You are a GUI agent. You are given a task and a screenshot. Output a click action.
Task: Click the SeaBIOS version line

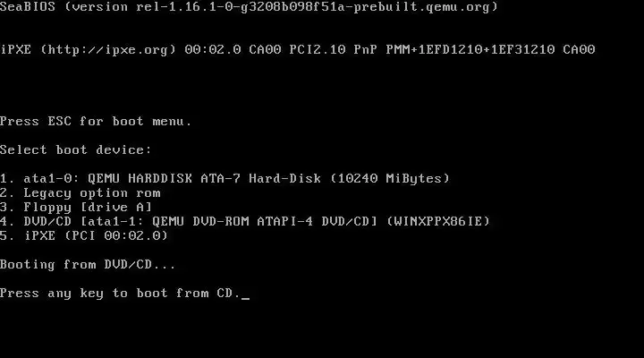[249, 7]
